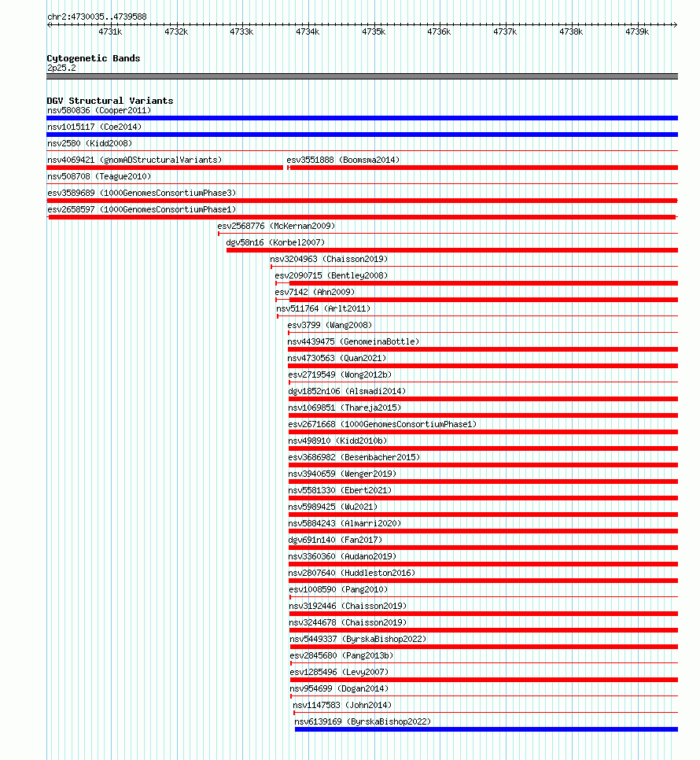The height and width of the screenshot is (760, 700).
Task: Click nsv5884243 (Almarri2020) label
Action: 345,523
